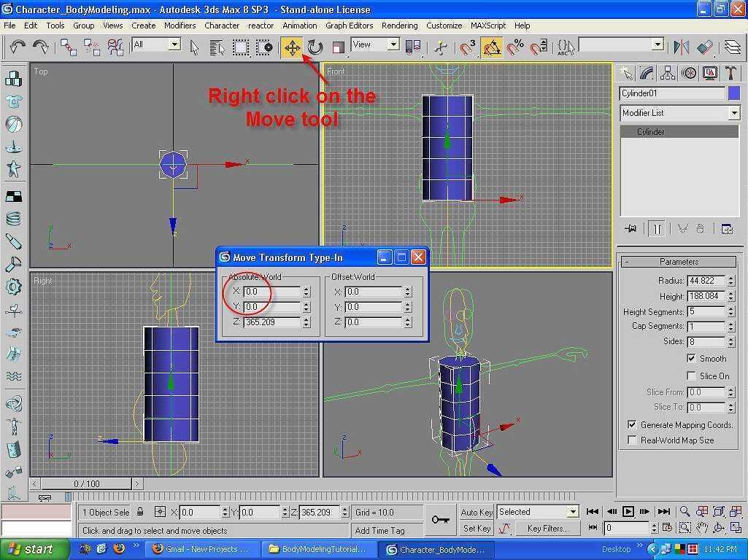Enable the Slice On checkbox
This screenshot has width=748, height=560.
pos(691,376)
